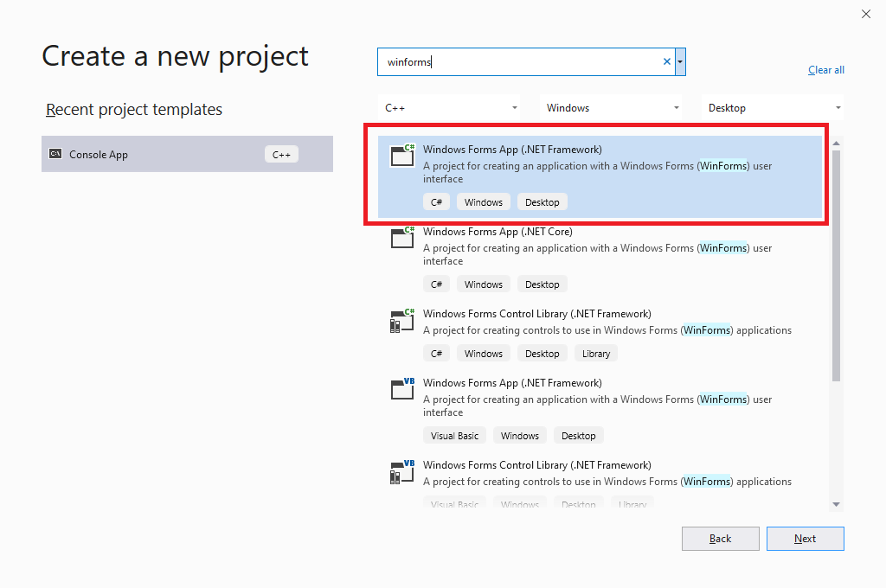Open the search history dropdown arrow
This screenshot has width=886, height=588.
(x=680, y=61)
